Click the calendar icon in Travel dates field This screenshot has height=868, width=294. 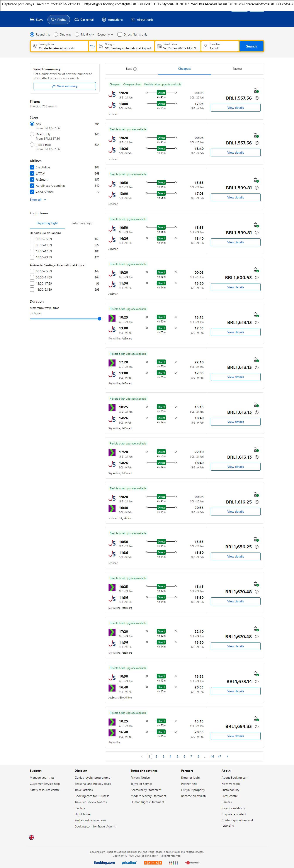pyautogui.click(x=159, y=46)
